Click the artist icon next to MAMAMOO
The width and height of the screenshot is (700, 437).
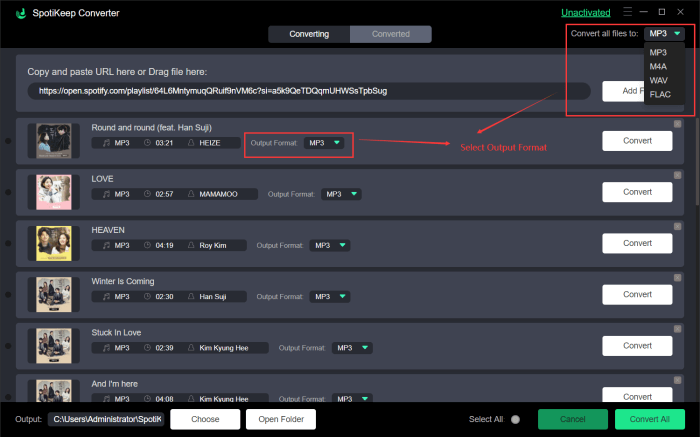[x=191, y=194]
